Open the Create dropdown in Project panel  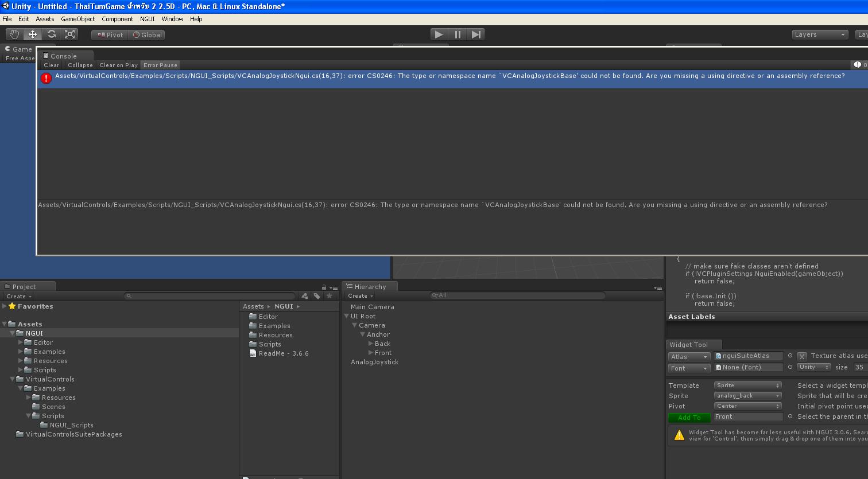click(18, 297)
